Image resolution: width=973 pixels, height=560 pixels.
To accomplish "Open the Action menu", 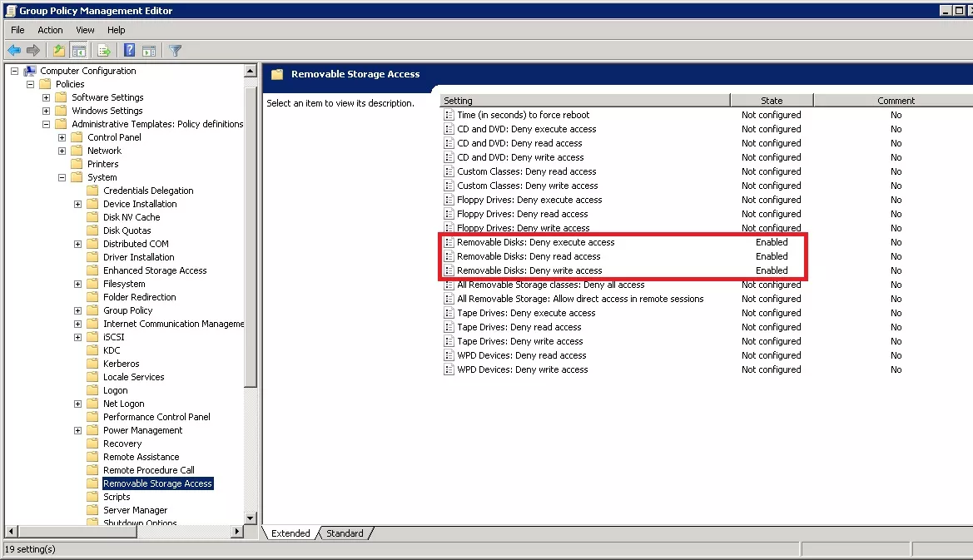I will tap(50, 30).
